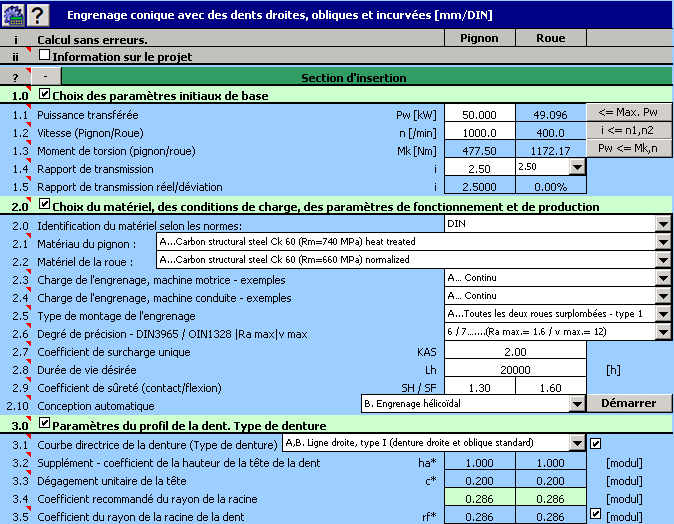The height and width of the screenshot is (524, 674).
Task: Open Matériau du pignon dropdown
Action: [663, 242]
